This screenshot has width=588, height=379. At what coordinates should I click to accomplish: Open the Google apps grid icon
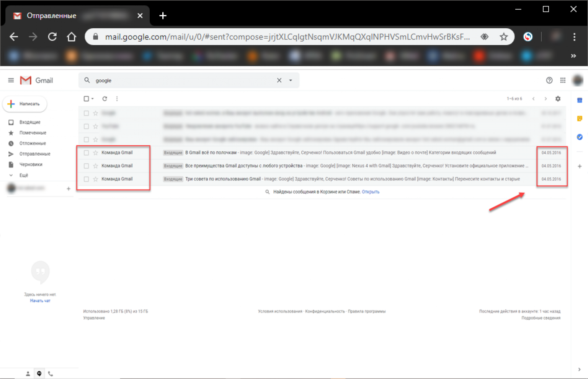563,80
